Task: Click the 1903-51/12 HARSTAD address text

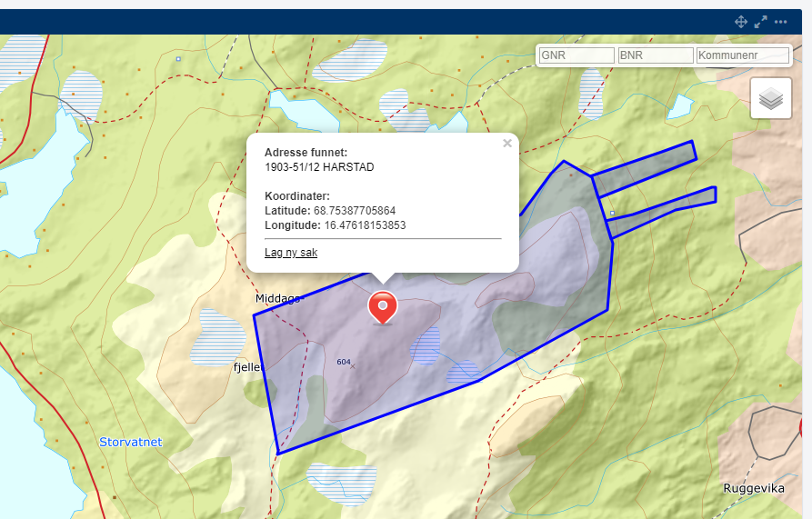Action: click(319, 167)
